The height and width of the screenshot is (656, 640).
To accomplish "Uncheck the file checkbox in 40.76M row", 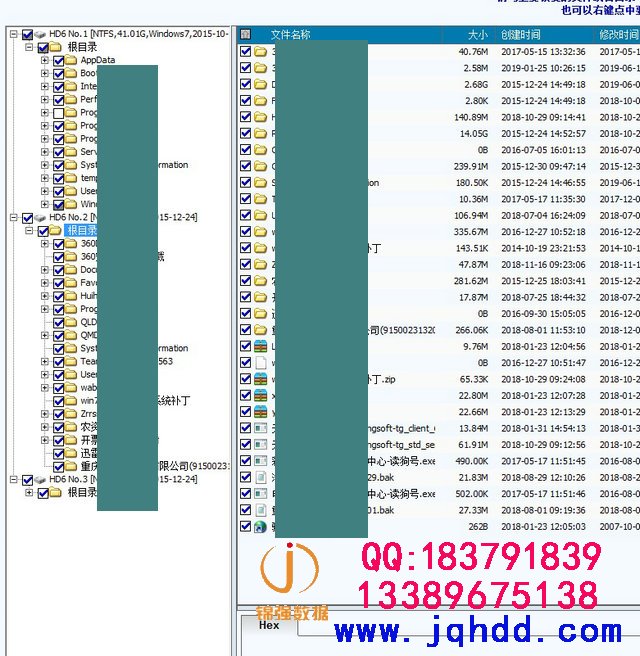I will 246,51.
